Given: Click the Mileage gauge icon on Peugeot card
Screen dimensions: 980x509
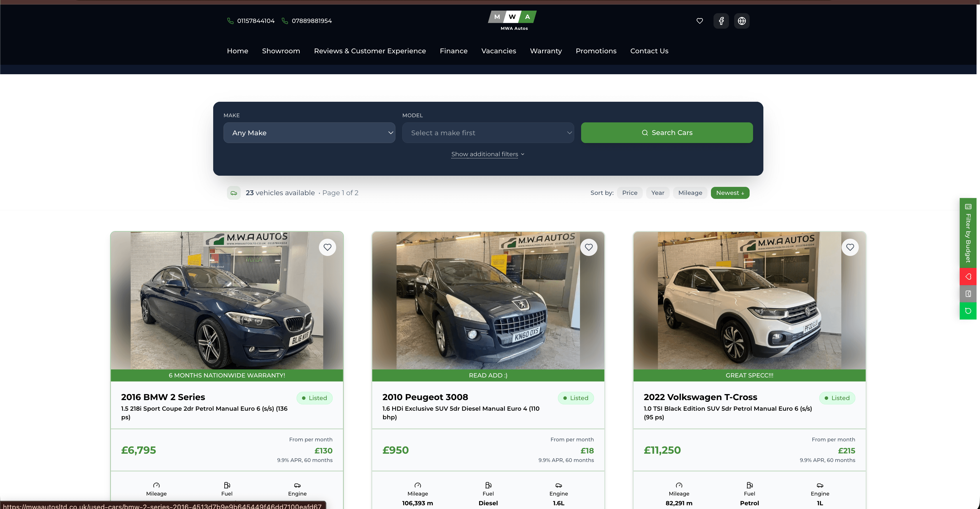Looking at the screenshot, I should tap(418, 485).
